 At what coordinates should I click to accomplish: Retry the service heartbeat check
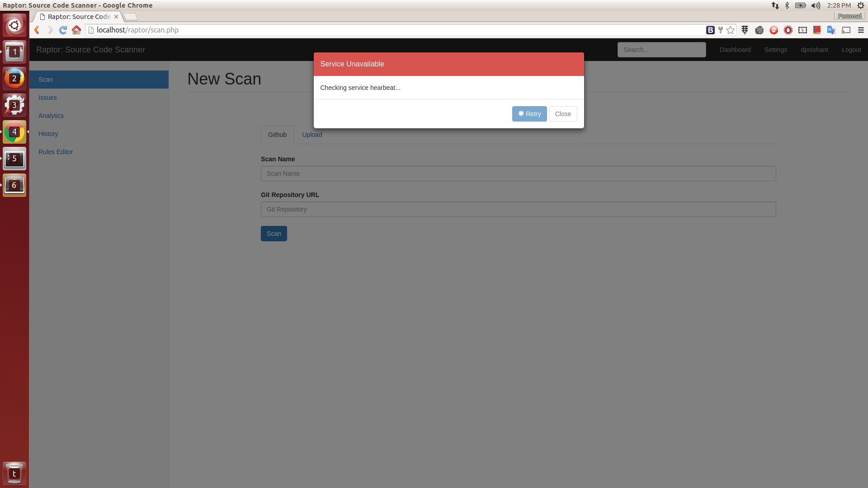click(x=529, y=114)
